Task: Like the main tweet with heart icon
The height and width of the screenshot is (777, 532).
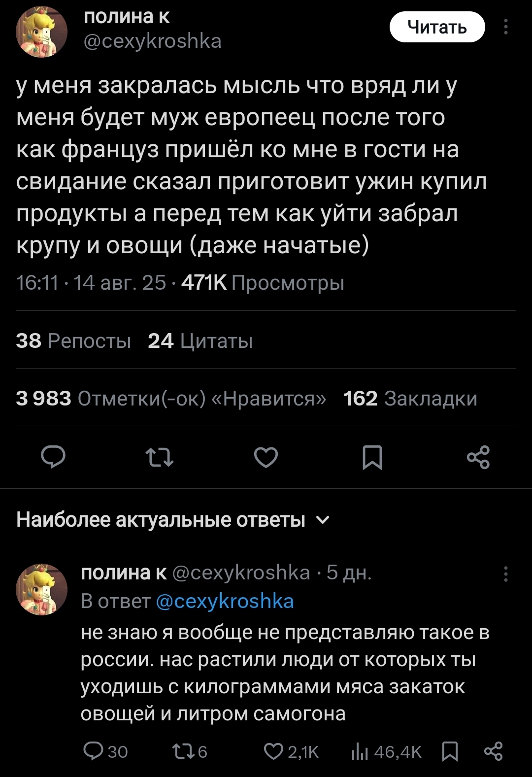Action: (x=266, y=457)
